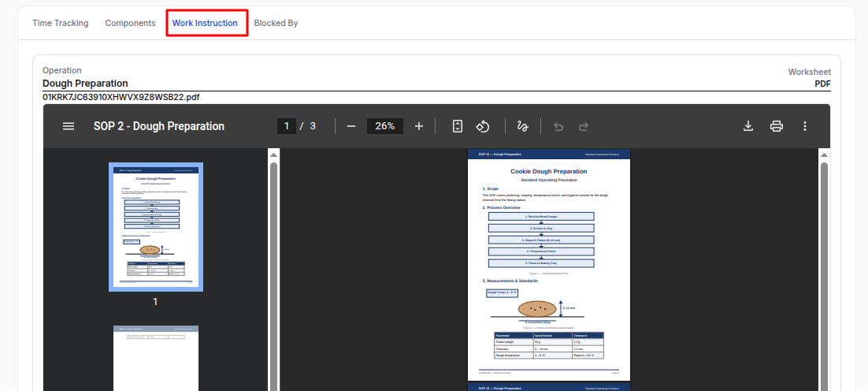Rotate the PDF counterclockwise
Viewport: 868px width, 391px height.
point(483,126)
